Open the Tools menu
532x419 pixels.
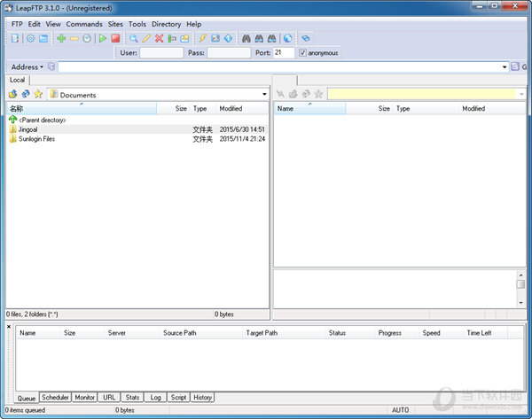point(137,24)
